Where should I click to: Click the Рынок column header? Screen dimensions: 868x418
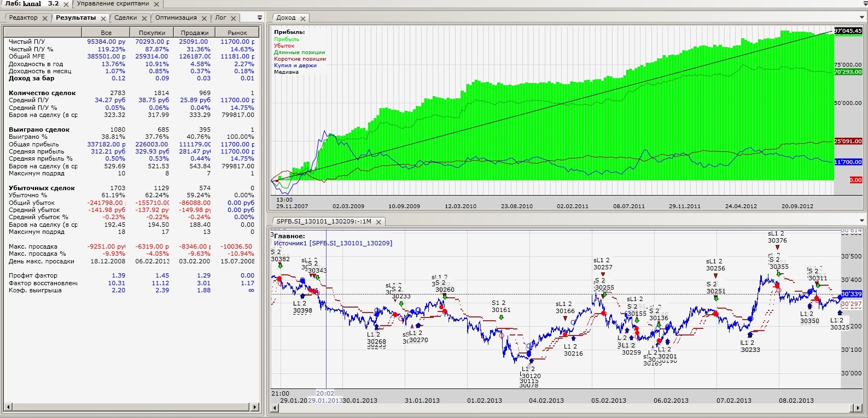237,33
